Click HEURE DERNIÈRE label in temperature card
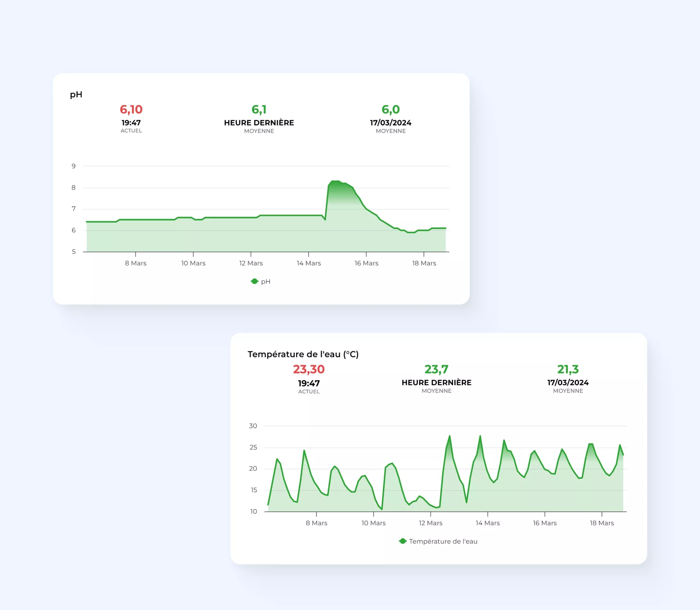Viewport: 700px width, 610px height. pos(436,383)
